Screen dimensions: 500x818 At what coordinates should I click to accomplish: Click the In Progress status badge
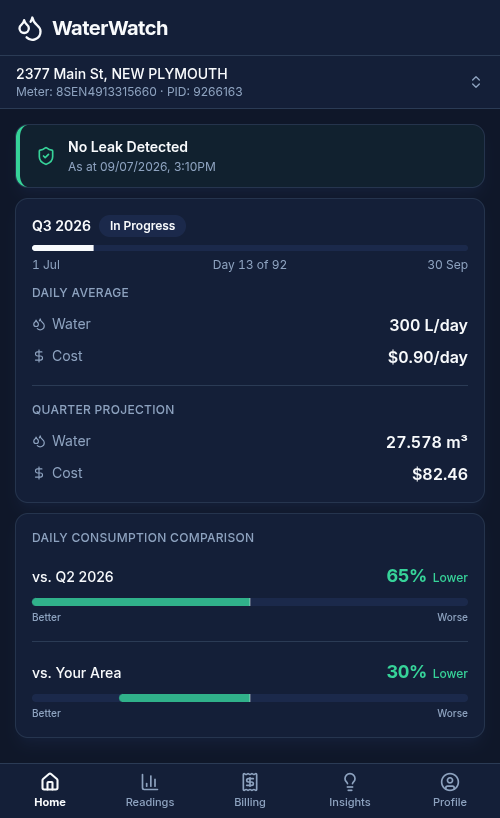click(x=142, y=226)
